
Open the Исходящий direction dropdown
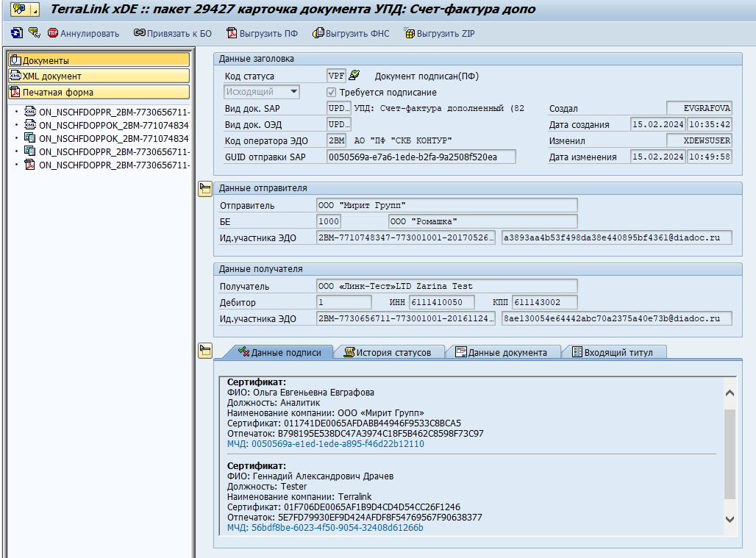tap(293, 92)
